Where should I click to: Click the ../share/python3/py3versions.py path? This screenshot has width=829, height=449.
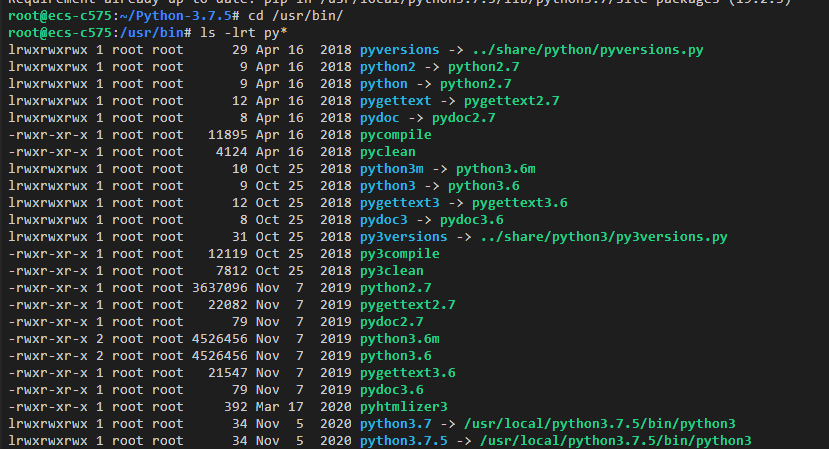[604, 236]
